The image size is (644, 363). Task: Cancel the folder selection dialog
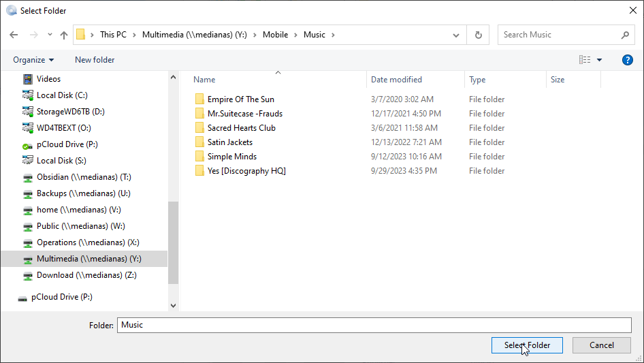(601, 345)
